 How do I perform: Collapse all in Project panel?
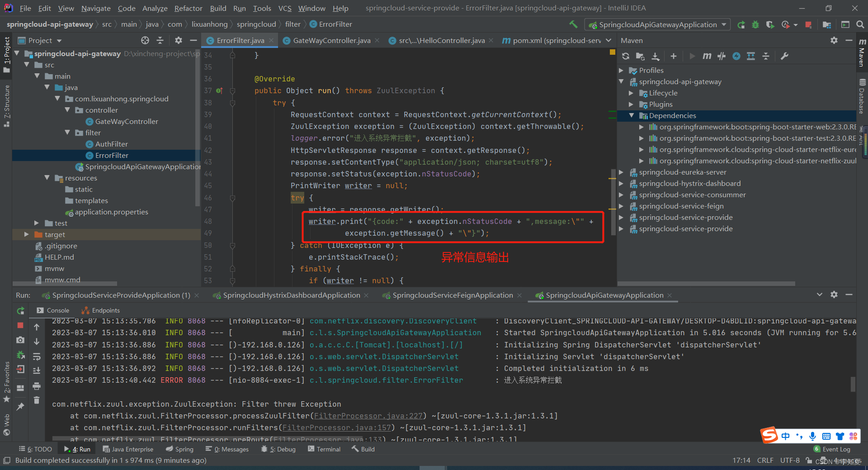click(x=160, y=40)
